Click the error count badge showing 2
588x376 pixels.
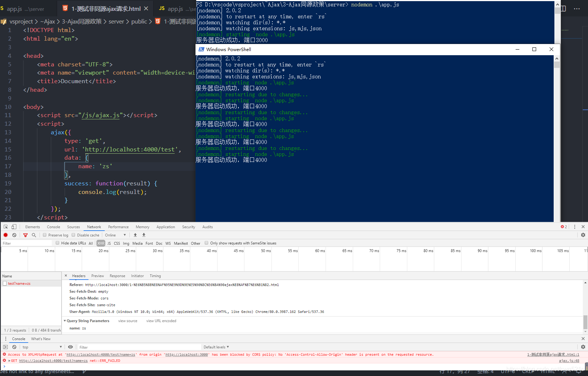[x=564, y=227]
